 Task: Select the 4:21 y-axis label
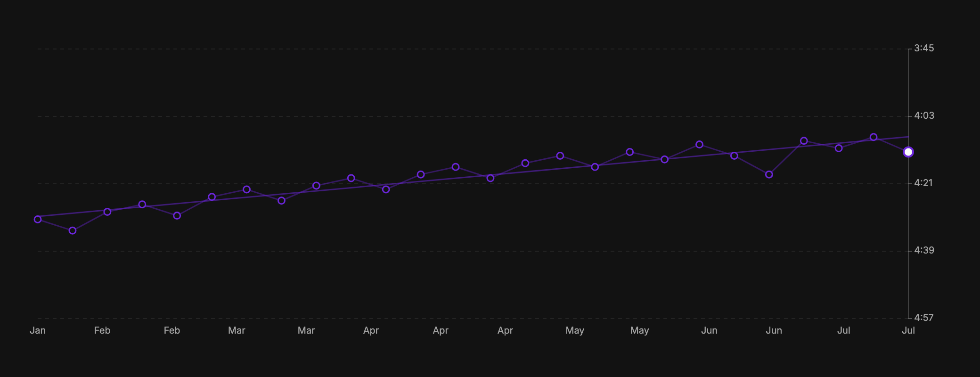tap(923, 183)
